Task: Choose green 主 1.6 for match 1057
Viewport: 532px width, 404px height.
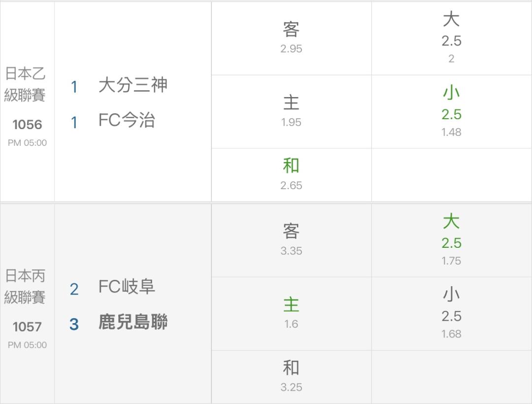Action: click(x=291, y=314)
